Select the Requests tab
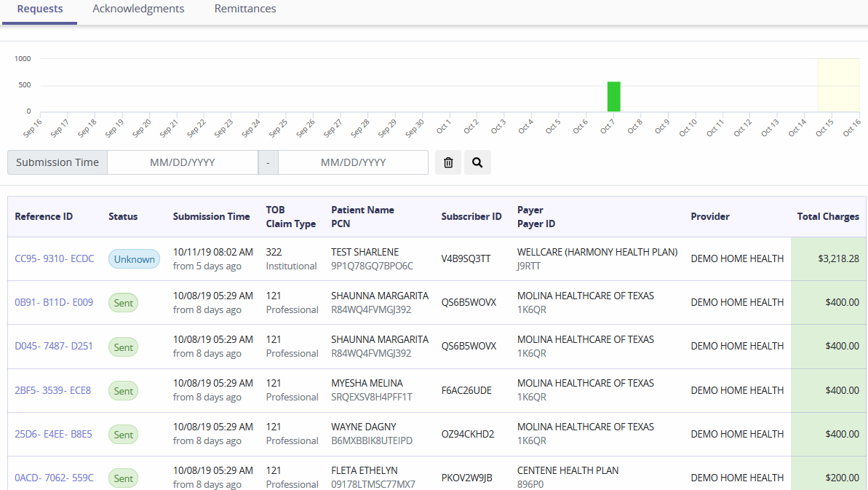Screen dimensions: 868x490 (39, 9)
